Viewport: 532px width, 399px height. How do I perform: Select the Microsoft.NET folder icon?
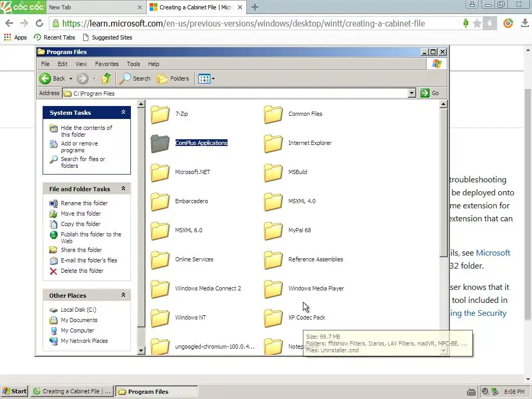[160, 172]
